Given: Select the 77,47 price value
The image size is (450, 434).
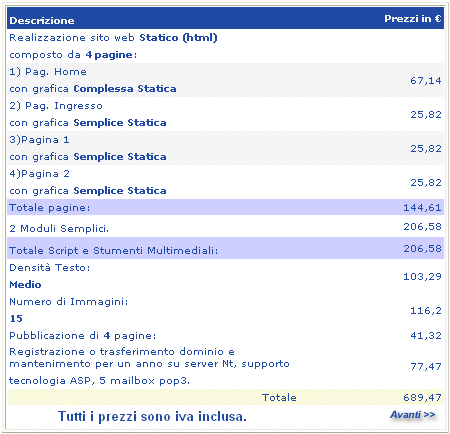Looking at the screenshot, I should 426,367.
